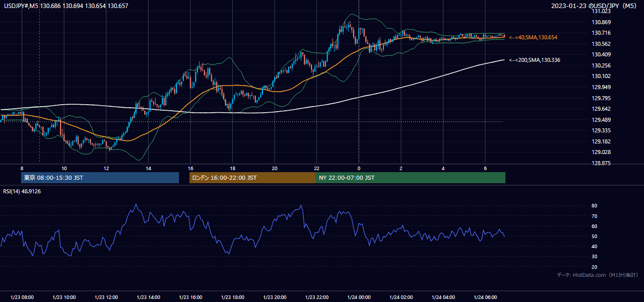Click hour label 16 under price chart
This screenshot has width=644, height=302.
click(x=190, y=168)
